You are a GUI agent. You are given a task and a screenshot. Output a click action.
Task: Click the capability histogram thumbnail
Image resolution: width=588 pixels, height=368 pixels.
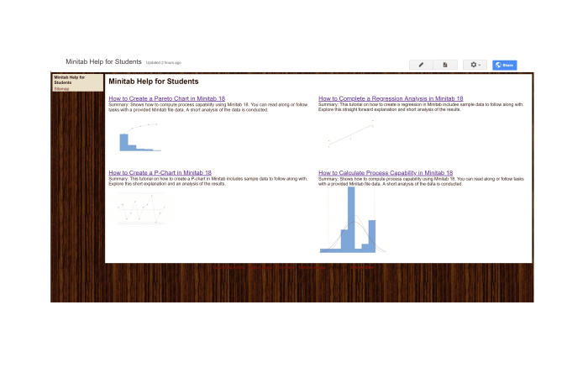coord(353,220)
